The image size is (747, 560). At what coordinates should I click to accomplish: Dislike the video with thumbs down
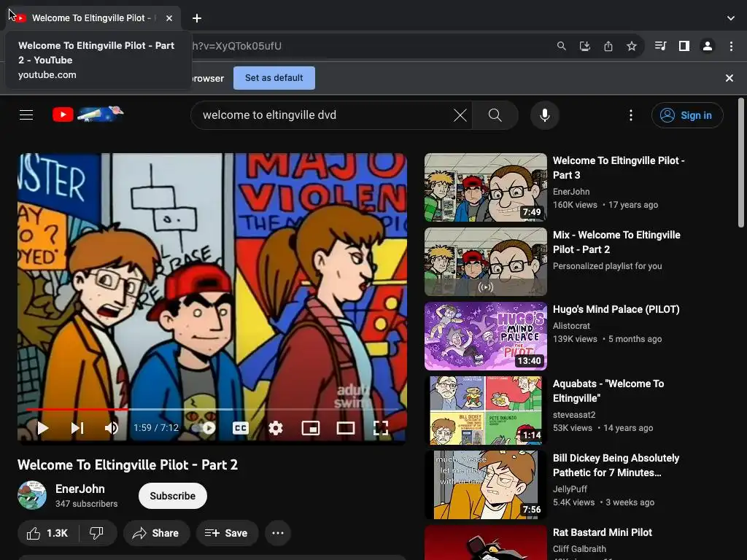click(x=97, y=533)
